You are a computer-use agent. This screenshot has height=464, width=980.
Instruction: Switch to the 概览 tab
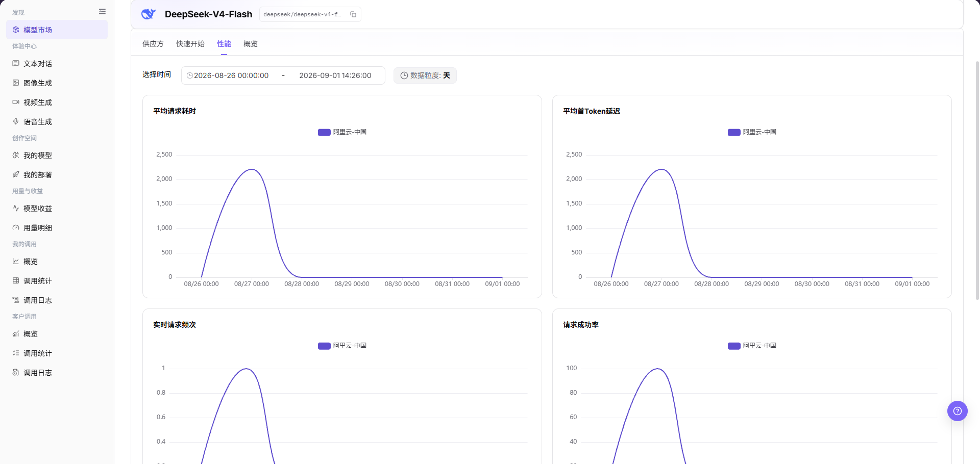pyautogui.click(x=251, y=44)
